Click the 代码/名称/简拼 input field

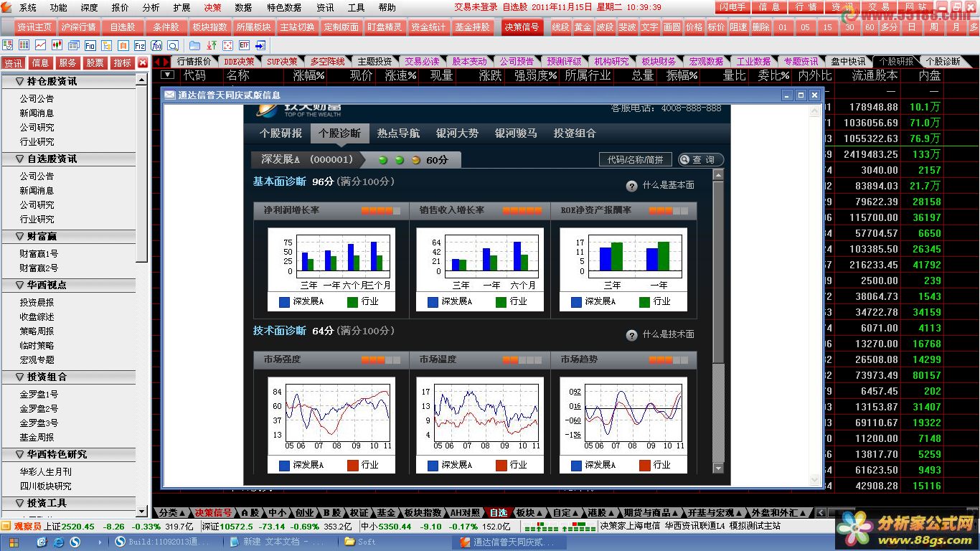635,159
